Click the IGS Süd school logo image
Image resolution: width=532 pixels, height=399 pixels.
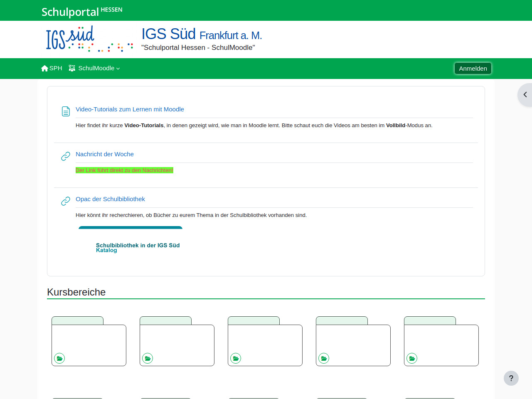click(89, 39)
